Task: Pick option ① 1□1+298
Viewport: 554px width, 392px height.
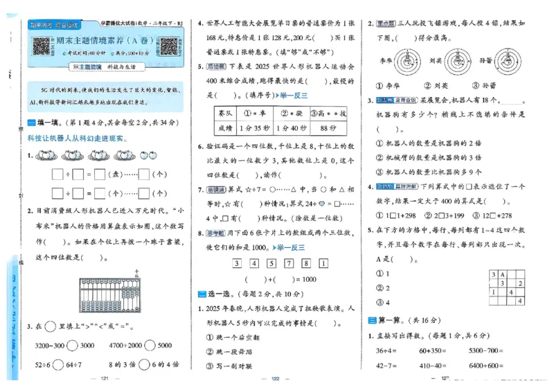Action: pos(395,215)
